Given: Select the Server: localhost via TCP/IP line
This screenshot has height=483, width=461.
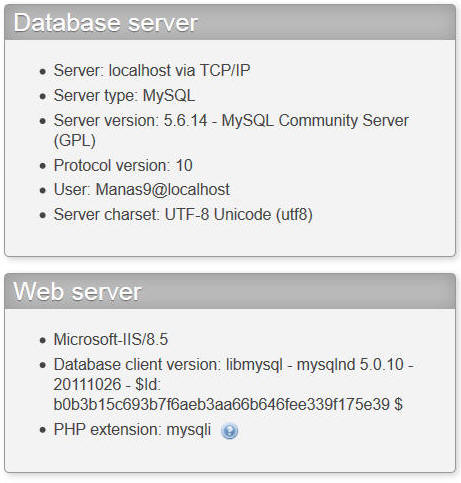Looking at the screenshot, I should (152, 70).
